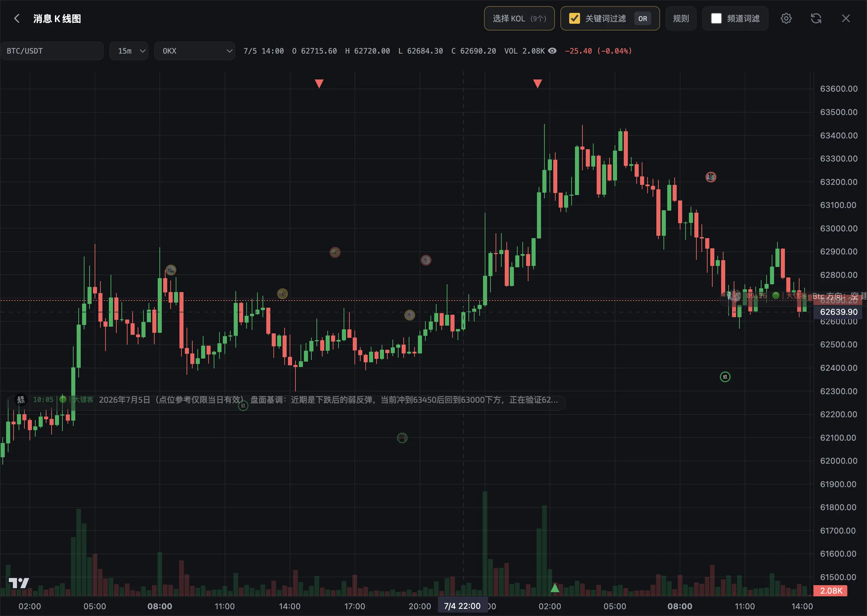Screen dimensions: 867x616
Task: Go back using the arrow beside 消息 K 线图
Action: (x=17, y=18)
